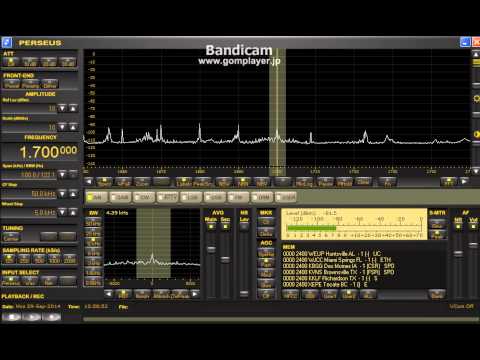480x360 pixels.
Task: Toggle the AF NR button
Action: pyautogui.click(x=458, y=227)
